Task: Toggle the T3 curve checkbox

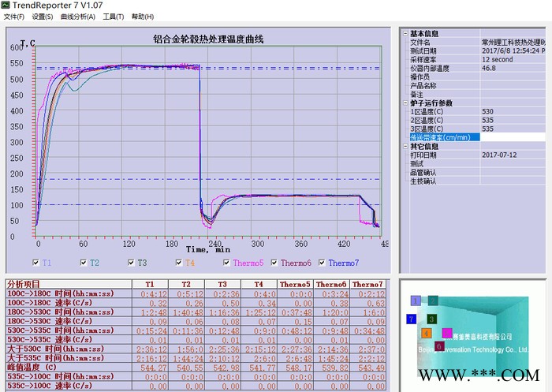Action: (131, 263)
